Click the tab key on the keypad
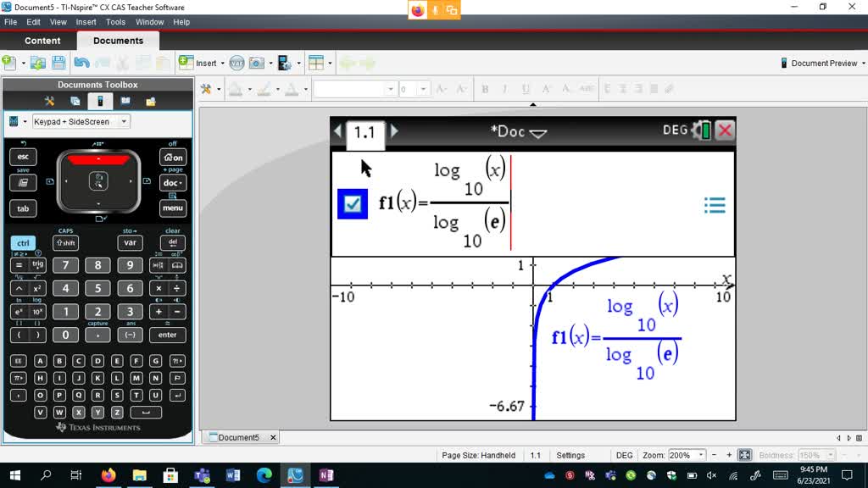868x488 pixels. (x=23, y=208)
